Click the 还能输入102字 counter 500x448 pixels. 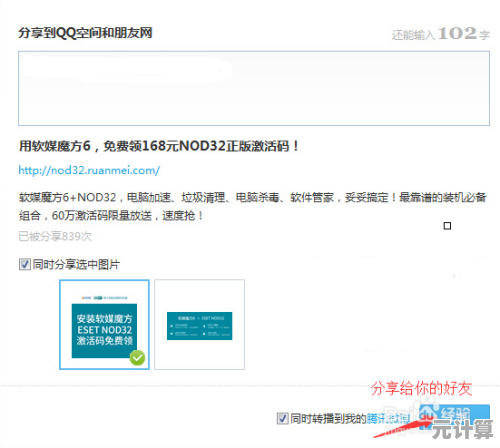click(x=441, y=33)
